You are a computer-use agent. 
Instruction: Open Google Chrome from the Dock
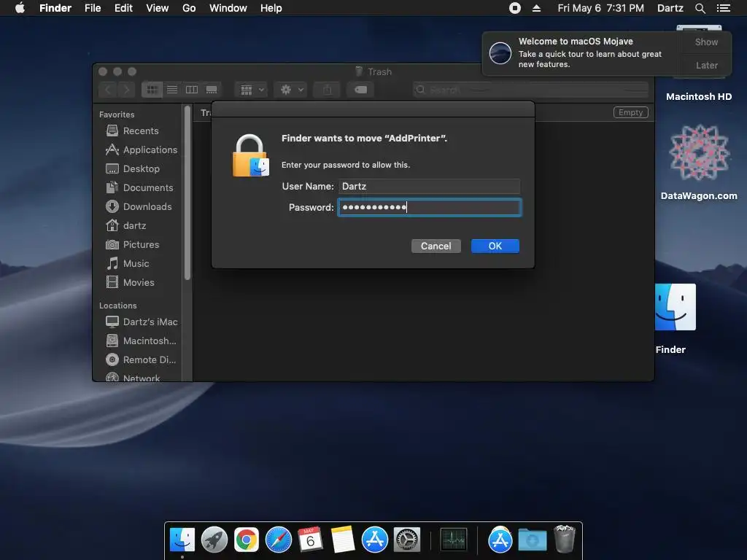click(247, 540)
